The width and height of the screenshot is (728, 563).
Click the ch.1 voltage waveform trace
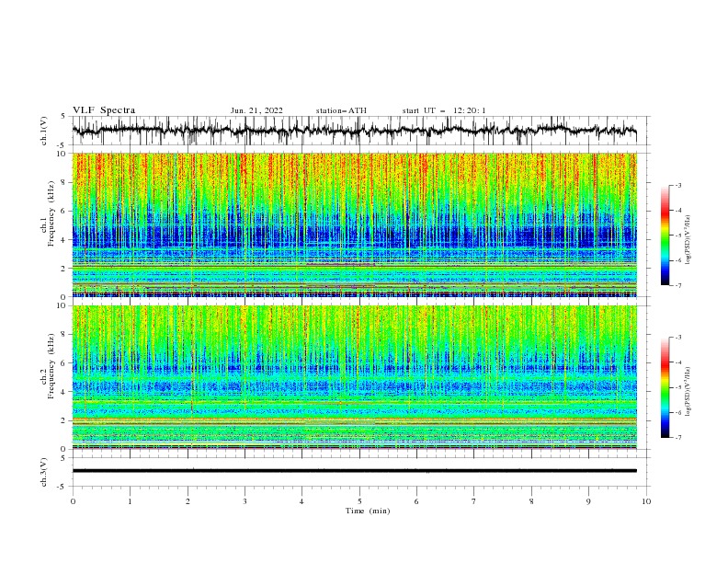(354, 131)
